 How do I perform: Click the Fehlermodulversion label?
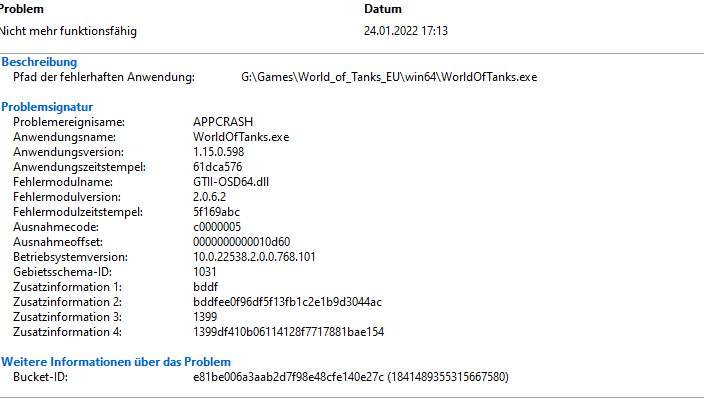(67, 197)
